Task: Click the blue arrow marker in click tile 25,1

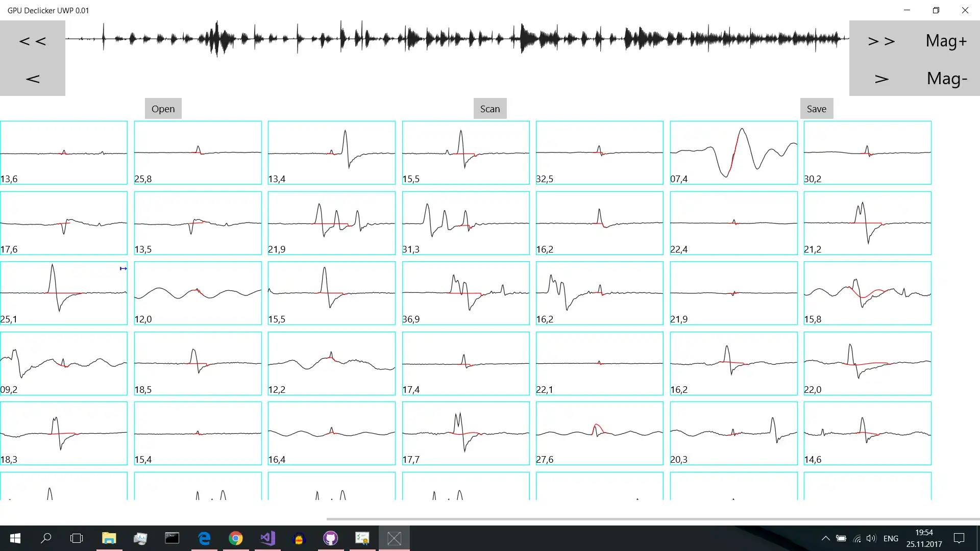Action: pos(123,268)
